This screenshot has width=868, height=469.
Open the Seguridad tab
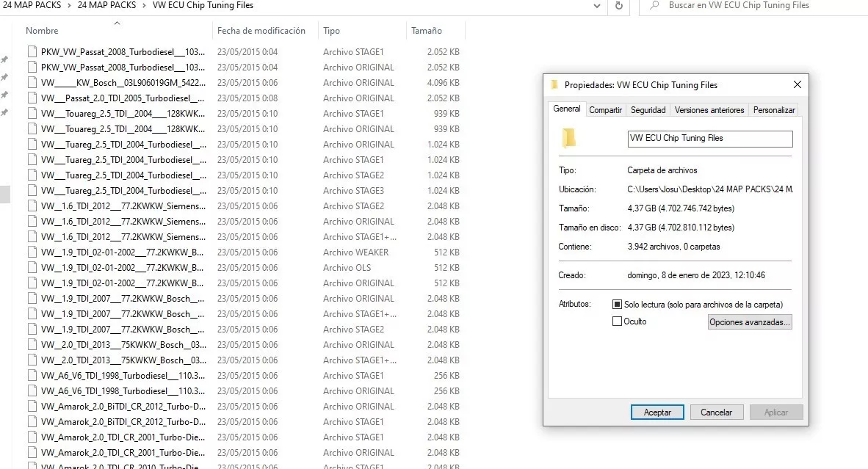coord(648,110)
